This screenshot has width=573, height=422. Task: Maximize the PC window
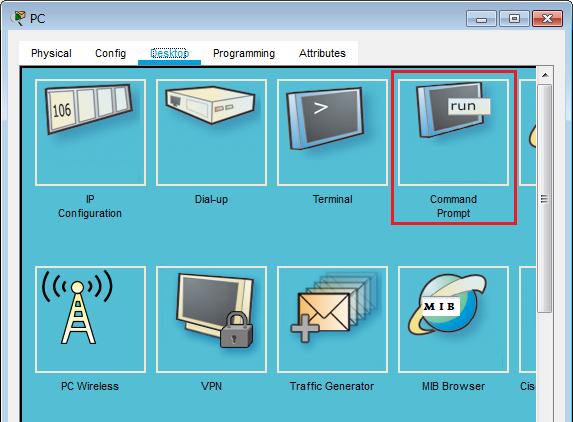click(x=514, y=18)
